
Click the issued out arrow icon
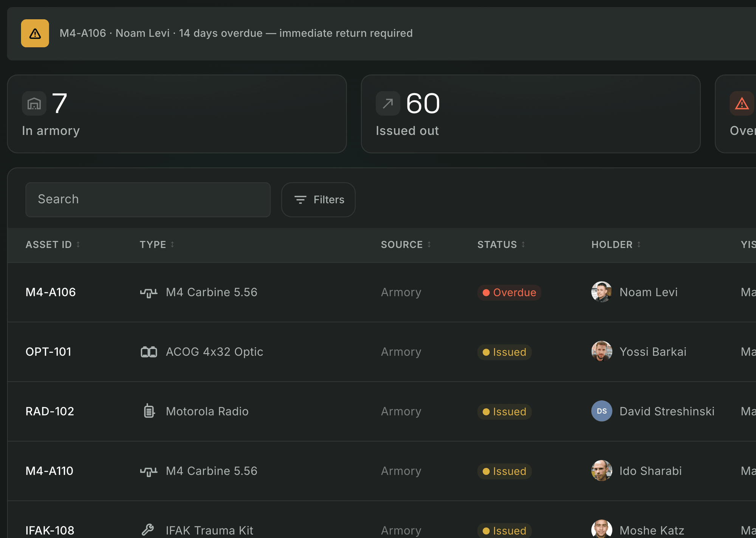tap(388, 103)
